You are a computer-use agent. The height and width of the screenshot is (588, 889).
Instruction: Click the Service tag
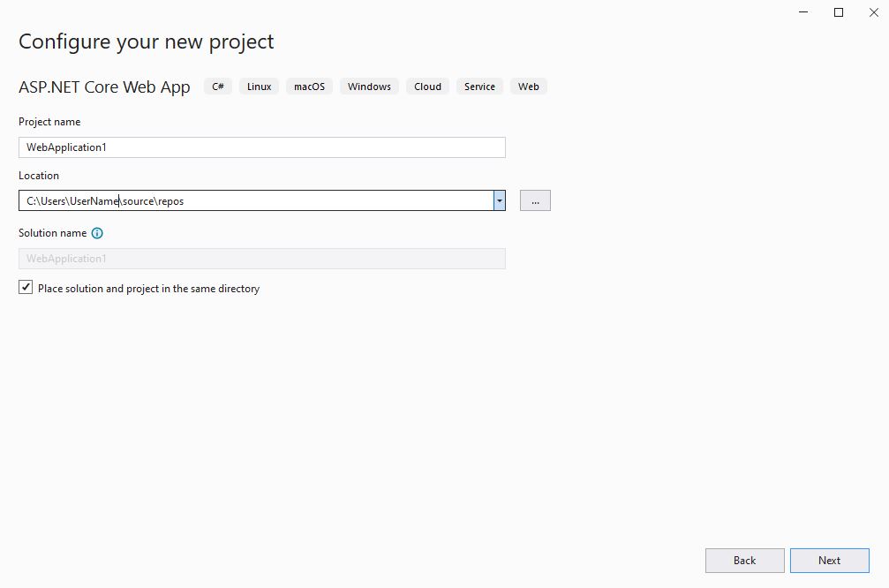coord(479,87)
